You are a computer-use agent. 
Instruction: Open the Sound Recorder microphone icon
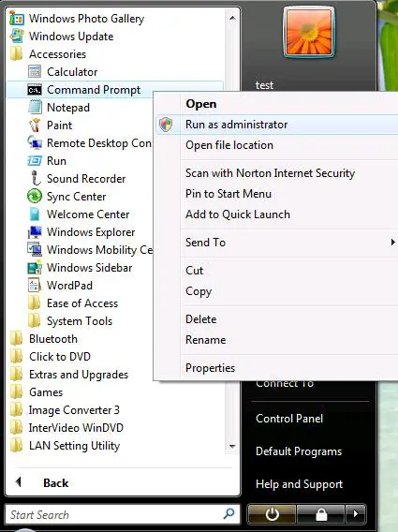pyautogui.click(x=35, y=179)
